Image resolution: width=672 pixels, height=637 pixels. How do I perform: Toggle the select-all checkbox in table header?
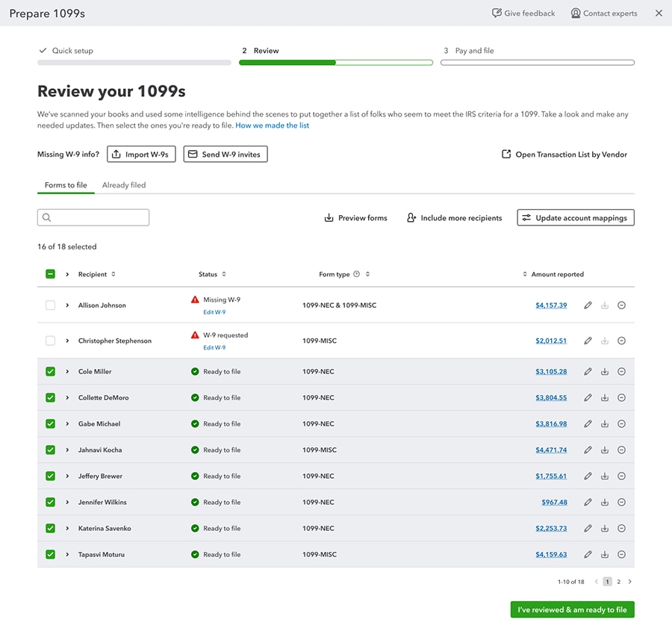point(50,275)
